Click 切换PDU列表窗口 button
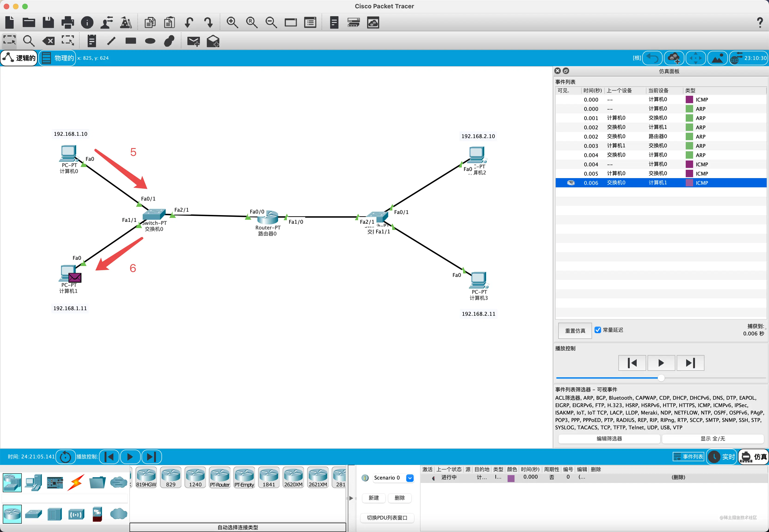769x532 pixels. (387, 518)
